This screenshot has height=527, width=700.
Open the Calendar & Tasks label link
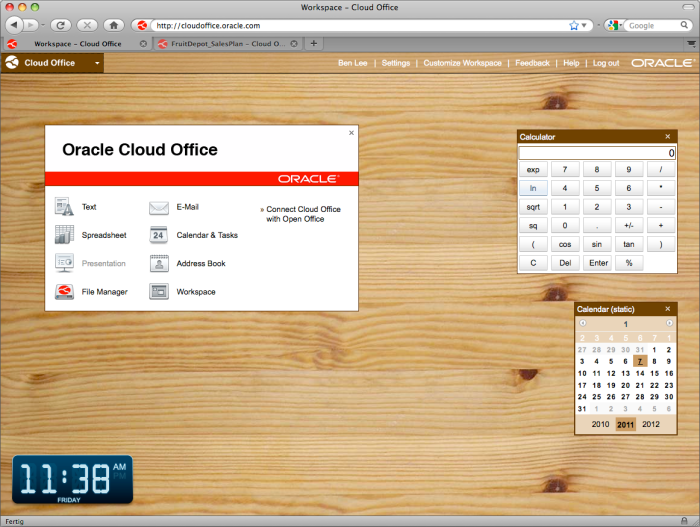pyautogui.click(x=207, y=235)
